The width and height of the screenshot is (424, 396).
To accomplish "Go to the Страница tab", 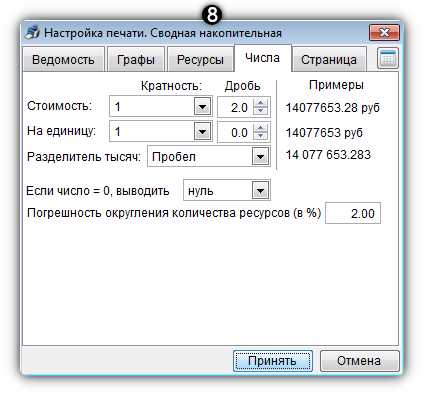I will click(329, 60).
